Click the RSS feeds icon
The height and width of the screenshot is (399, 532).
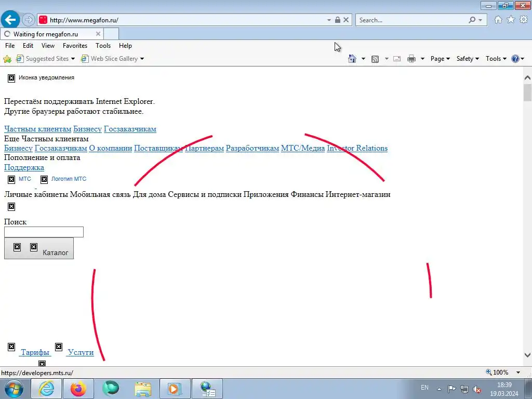[375, 59]
